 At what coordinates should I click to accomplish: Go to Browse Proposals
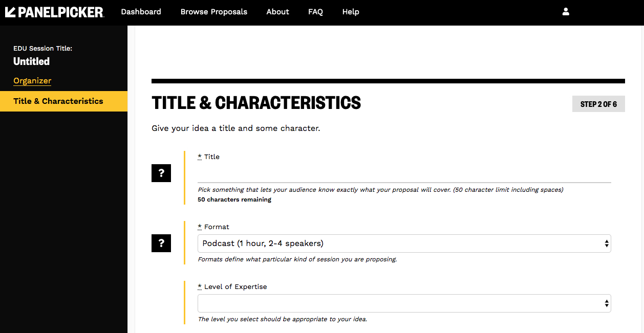tap(214, 12)
